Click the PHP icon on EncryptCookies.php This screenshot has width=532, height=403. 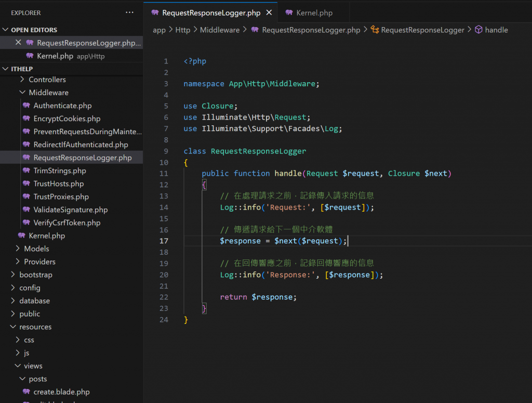26,118
